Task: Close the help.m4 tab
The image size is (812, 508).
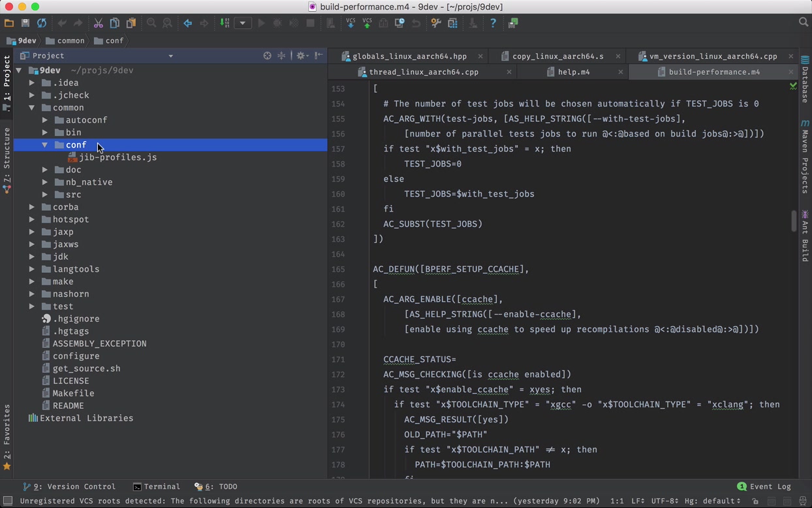Action: pos(620,72)
